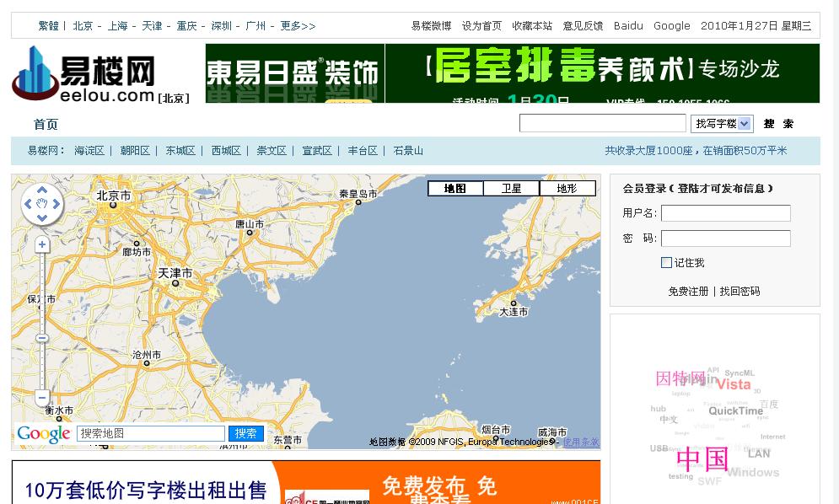839x504 pixels.
Task: Choose 重庆 city link
Action: tap(186, 25)
